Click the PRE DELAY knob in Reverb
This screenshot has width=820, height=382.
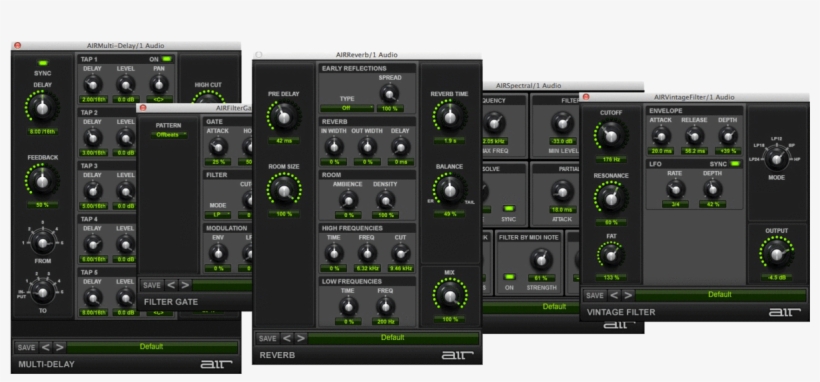284,117
